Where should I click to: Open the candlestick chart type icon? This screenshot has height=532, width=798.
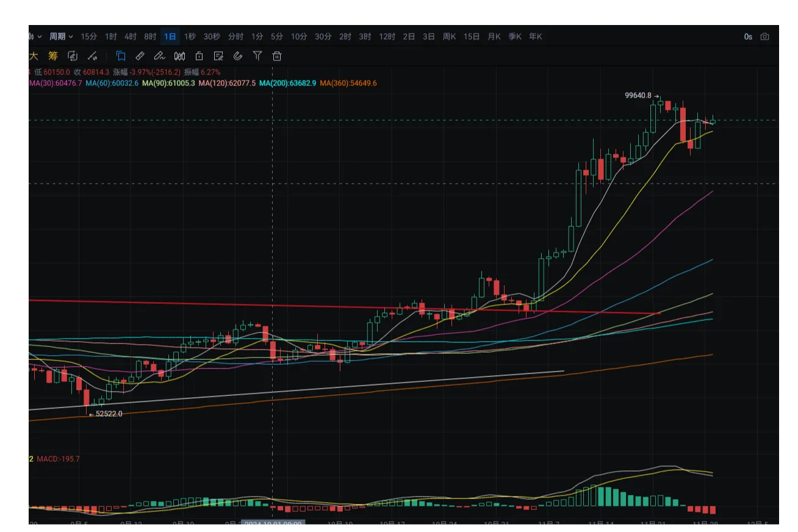179,56
